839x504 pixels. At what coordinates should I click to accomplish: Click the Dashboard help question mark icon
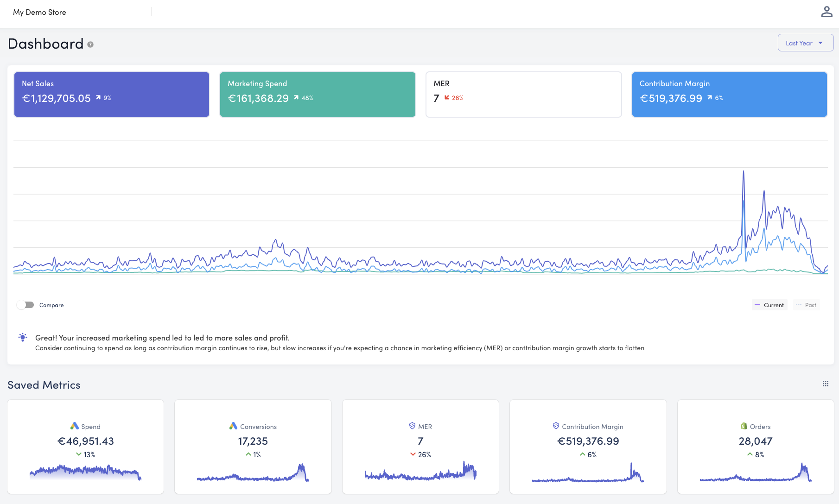[90, 44]
